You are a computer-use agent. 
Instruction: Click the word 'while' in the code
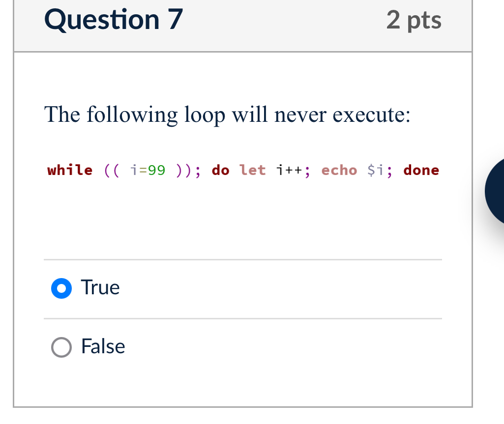point(69,170)
